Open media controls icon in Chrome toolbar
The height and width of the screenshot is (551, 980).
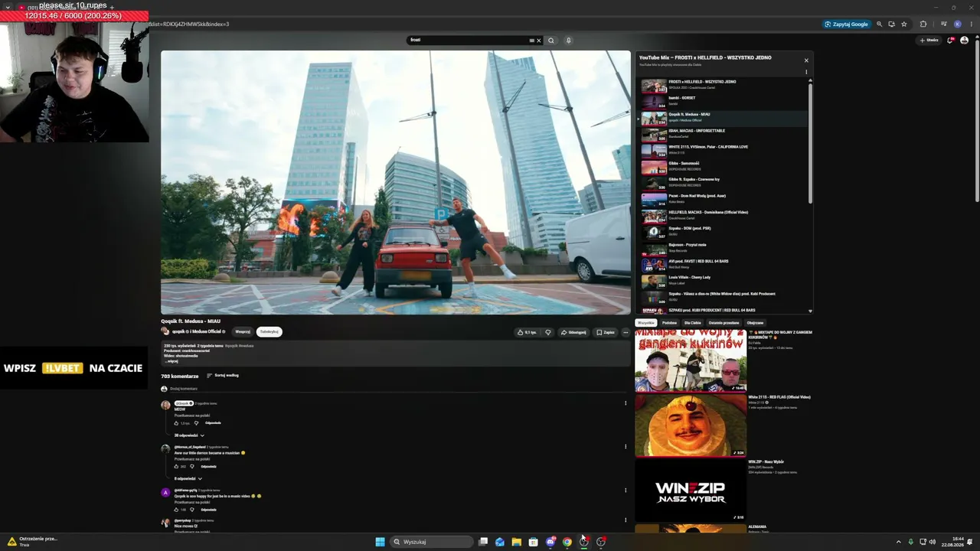coord(942,24)
